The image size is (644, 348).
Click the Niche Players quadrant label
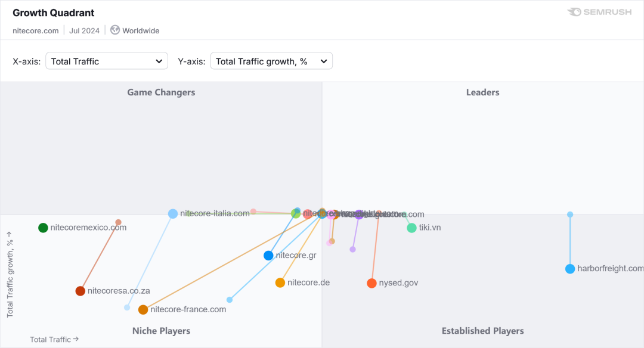click(x=161, y=331)
